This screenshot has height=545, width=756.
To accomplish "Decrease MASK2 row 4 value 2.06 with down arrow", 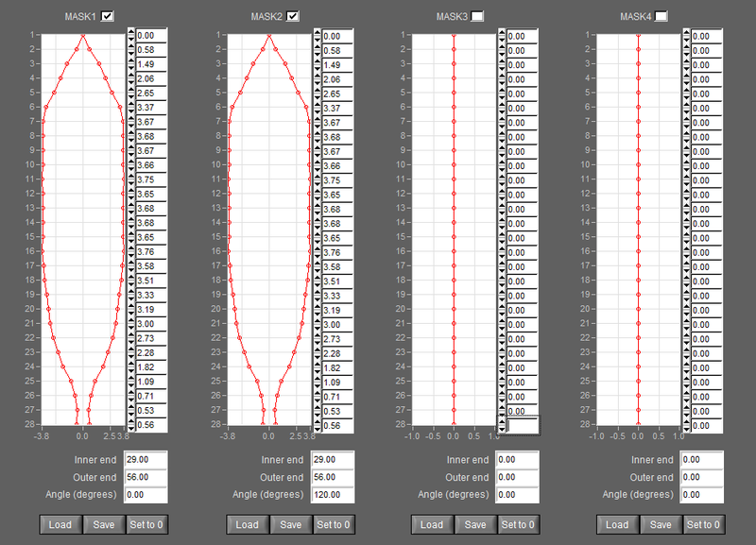I will (x=318, y=83).
